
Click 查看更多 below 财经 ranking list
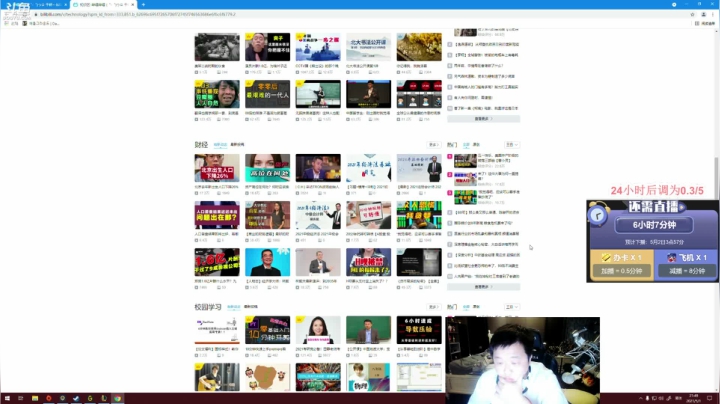[484, 287]
